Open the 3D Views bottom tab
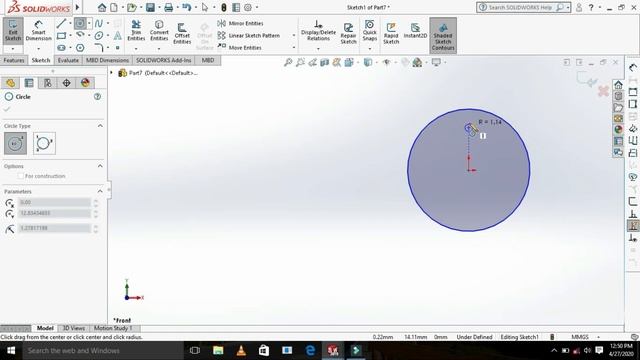The height and width of the screenshot is (360, 640). tap(73, 328)
